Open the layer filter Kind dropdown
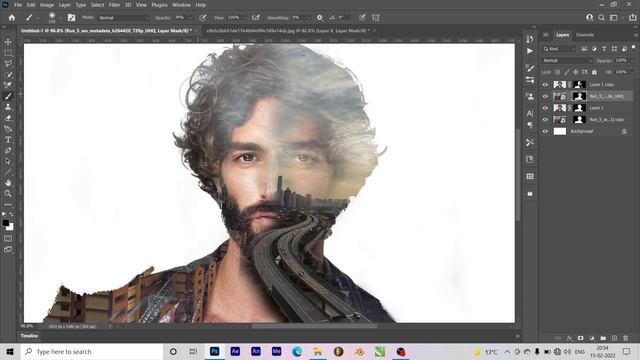The height and width of the screenshot is (360, 640). coord(559,49)
